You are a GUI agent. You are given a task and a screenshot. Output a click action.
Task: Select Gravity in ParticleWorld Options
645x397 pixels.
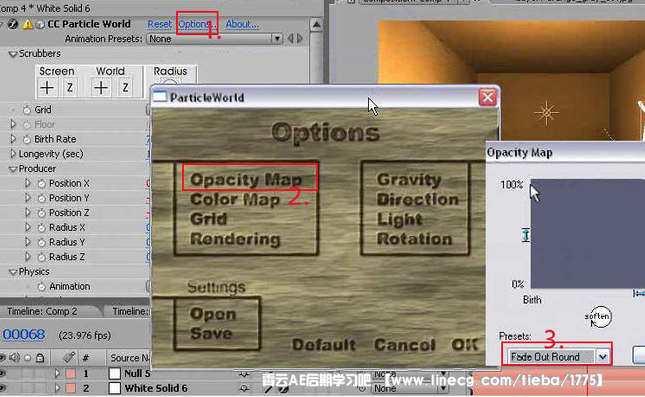pos(409,179)
